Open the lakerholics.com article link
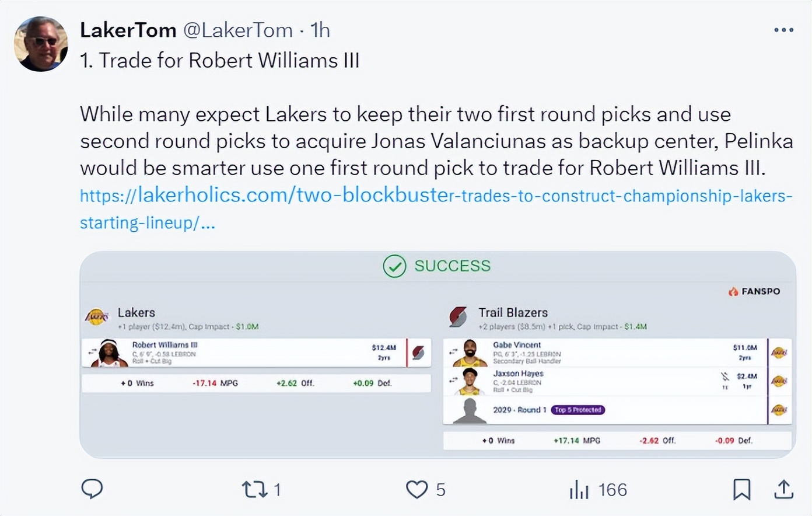The width and height of the screenshot is (812, 516). (x=436, y=208)
